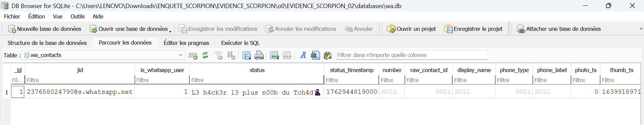Open the Vue menu
The image size is (644, 125).
[57, 16]
